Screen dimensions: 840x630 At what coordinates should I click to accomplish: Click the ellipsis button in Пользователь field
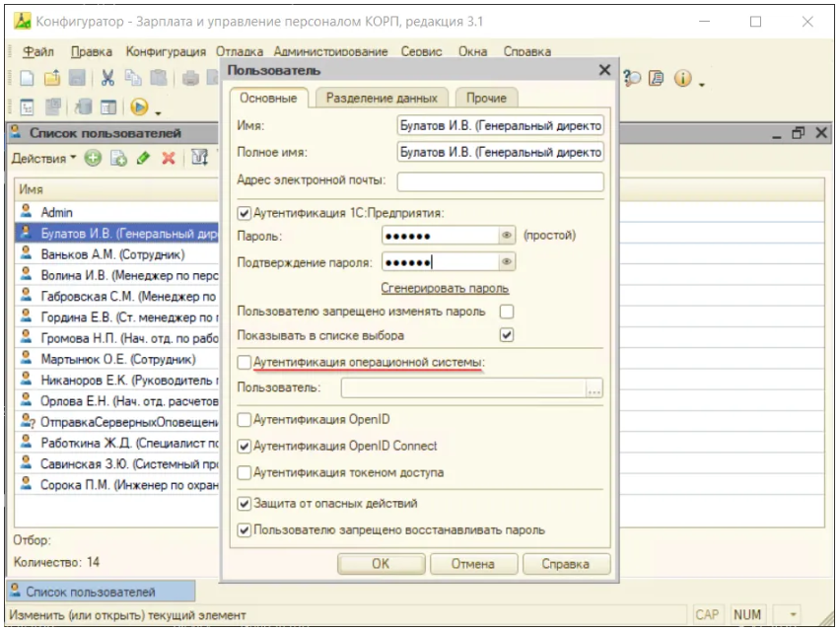coord(594,390)
